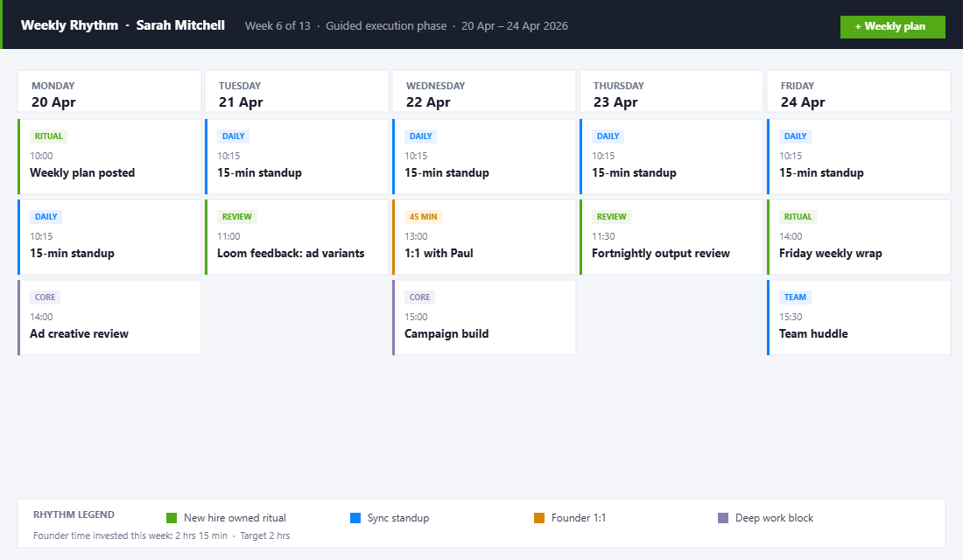Click the 45 MIN badge on Wednesday's 1:1 card
This screenshot has width=963, height=560.
click(x=422, y=216)
